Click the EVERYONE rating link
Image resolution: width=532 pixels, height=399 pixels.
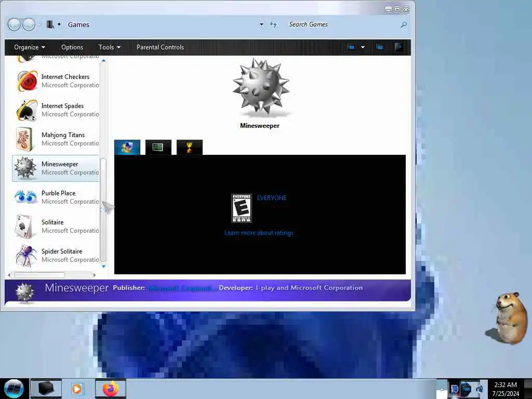tap(272, 198)
